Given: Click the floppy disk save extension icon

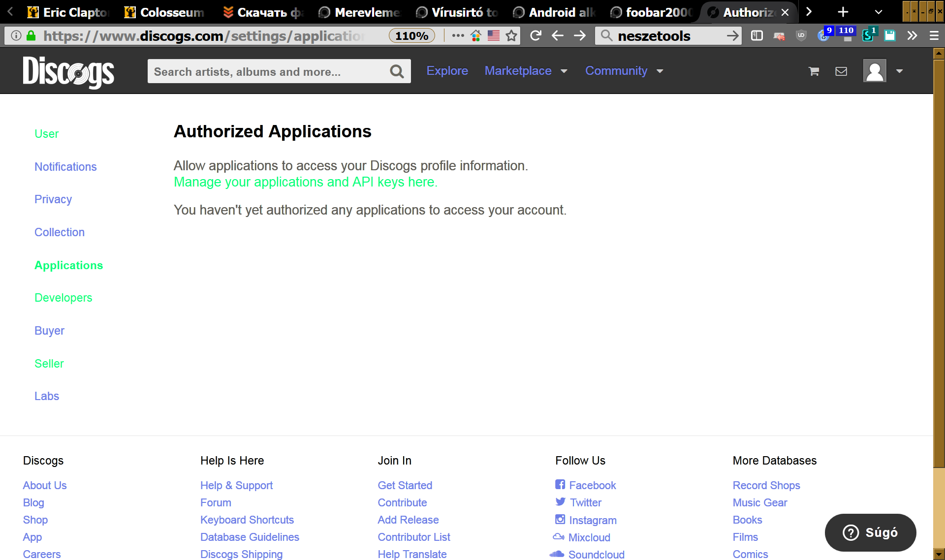Looking at the screenshot, I should 890,36.
